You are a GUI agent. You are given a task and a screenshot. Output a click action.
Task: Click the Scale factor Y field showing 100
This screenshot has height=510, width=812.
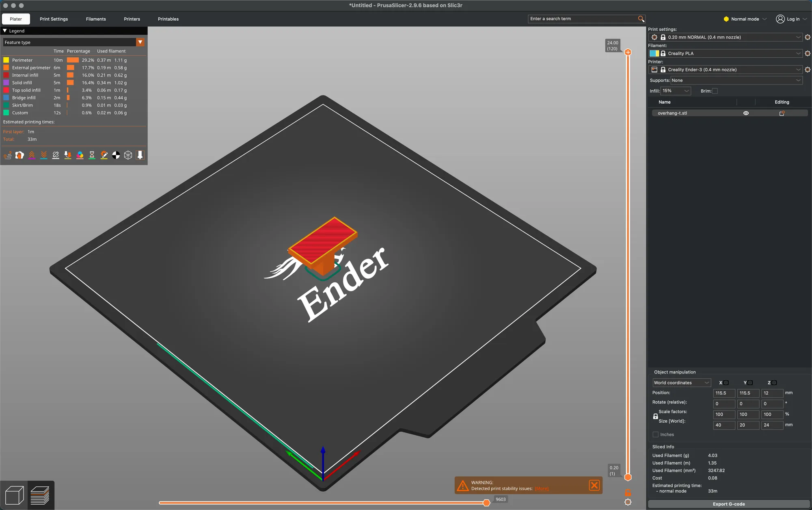(748, 415)
